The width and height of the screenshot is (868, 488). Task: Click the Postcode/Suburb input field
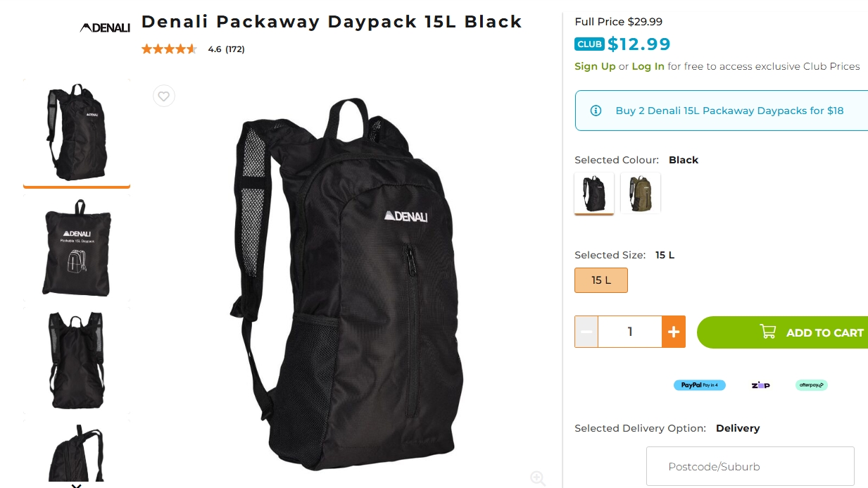(750, 466)
